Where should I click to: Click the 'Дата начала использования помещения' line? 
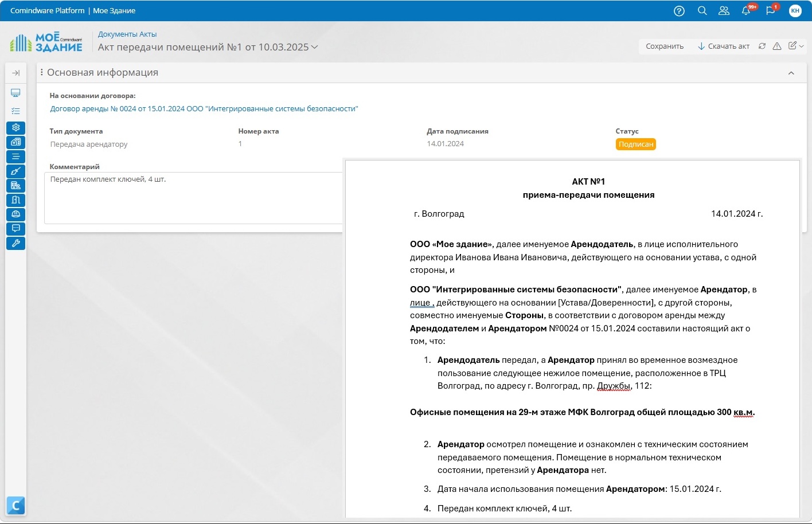click(579, 489)
